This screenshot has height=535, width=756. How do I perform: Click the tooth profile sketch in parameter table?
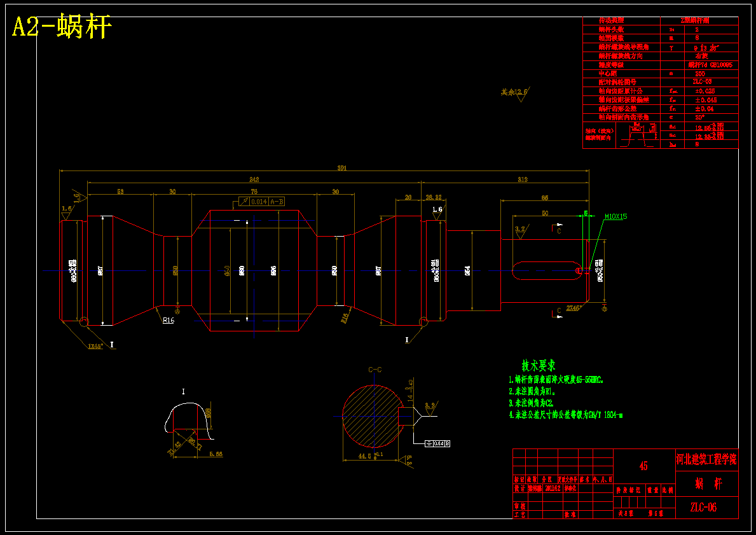(639, 135)
